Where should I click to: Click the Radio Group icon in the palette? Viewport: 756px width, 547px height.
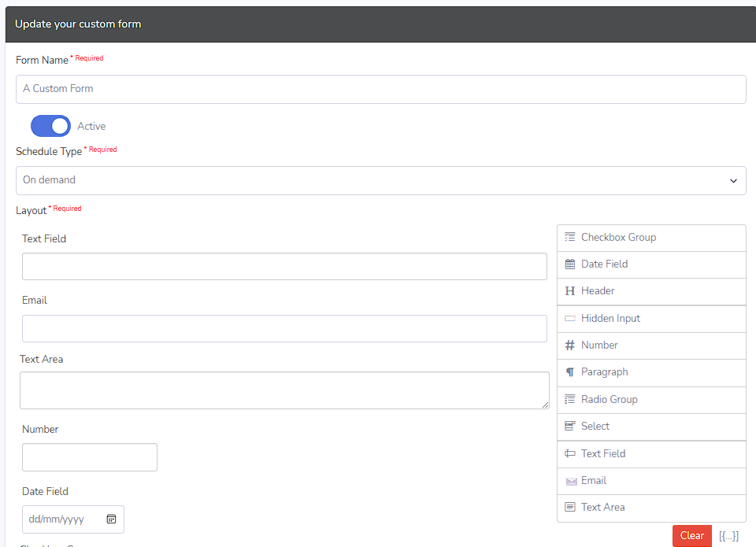[x=570, y=400]
